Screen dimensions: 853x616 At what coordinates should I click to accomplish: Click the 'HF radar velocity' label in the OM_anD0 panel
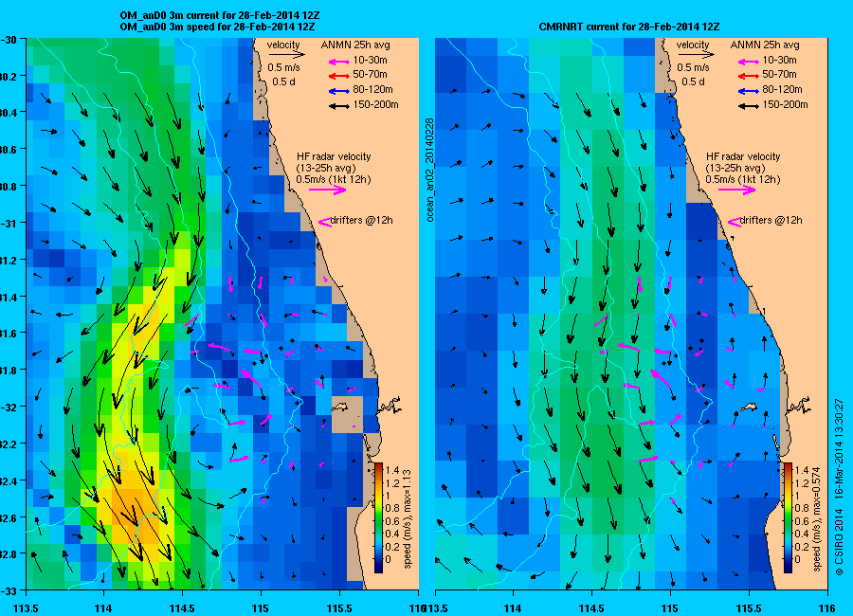click(x=334, y=156)
